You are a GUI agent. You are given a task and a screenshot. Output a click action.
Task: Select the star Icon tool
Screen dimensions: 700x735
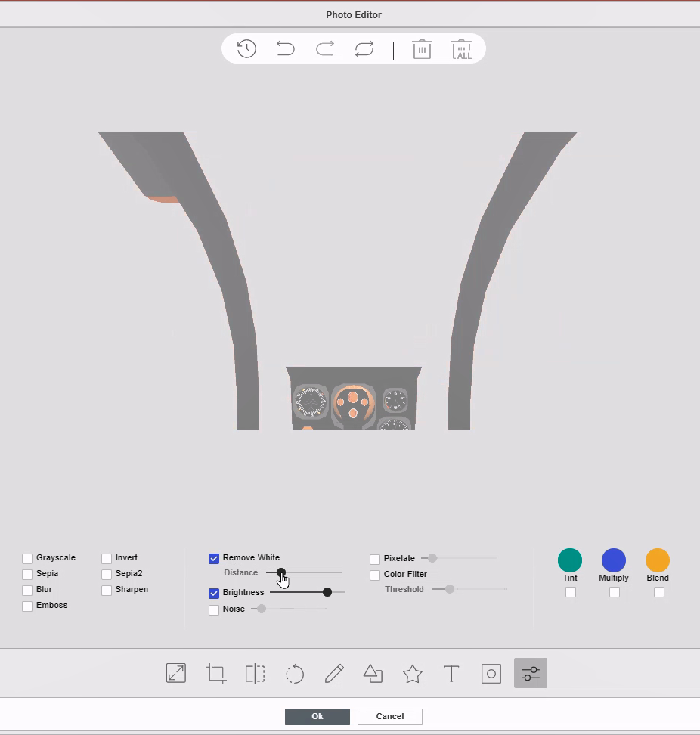pyautogui.click(x=412, y=674)
